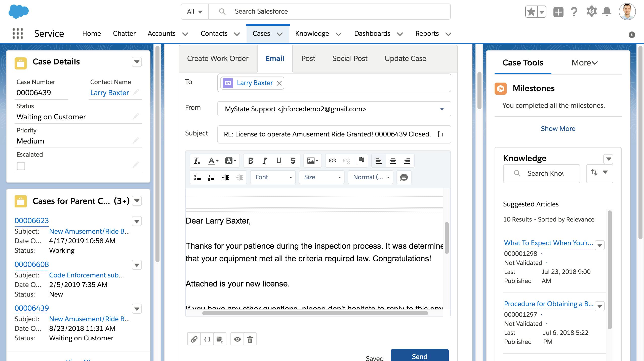The image size is (644, 361).
Task: Click the insert image icon
Action: click(x=312, y=161)
